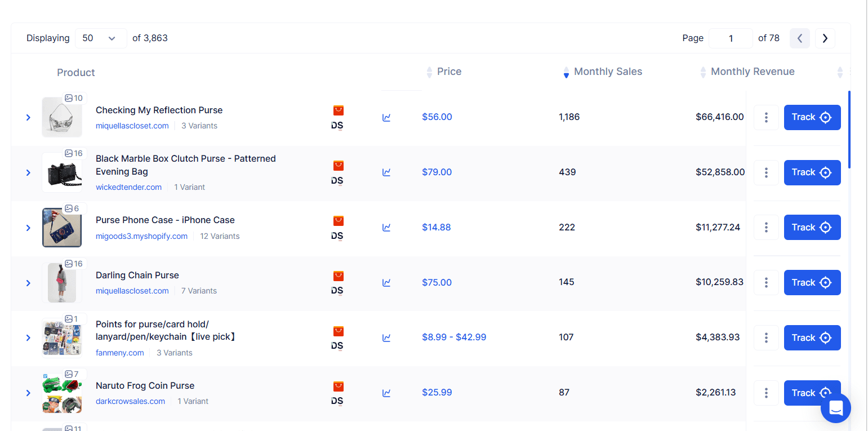This screenshot has height=431, width=868.
Task: Open price chart for Naruto Frog Coin Purse
Action: (x=386, y=393)
